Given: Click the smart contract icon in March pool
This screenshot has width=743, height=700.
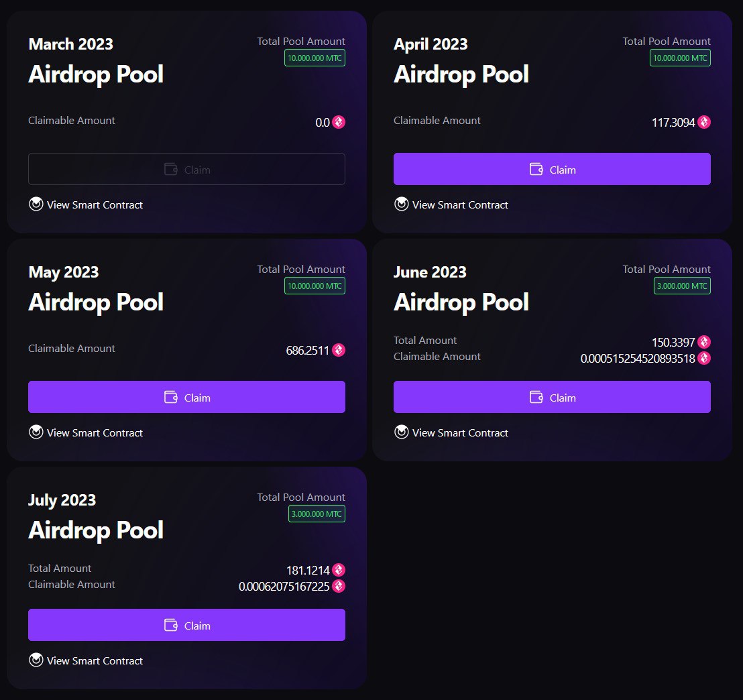Looking at the screenshot, I should pyautogui.click(x=36, y=204).
